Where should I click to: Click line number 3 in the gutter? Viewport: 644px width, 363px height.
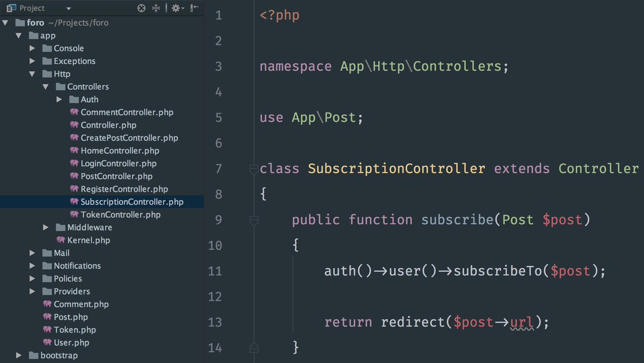pyautogui.click(x=218, y=66)
